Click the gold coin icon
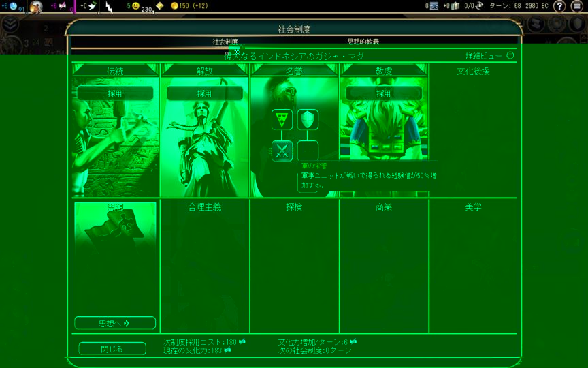Viewport: 588px width, 368px height. [x=174, y=5]
